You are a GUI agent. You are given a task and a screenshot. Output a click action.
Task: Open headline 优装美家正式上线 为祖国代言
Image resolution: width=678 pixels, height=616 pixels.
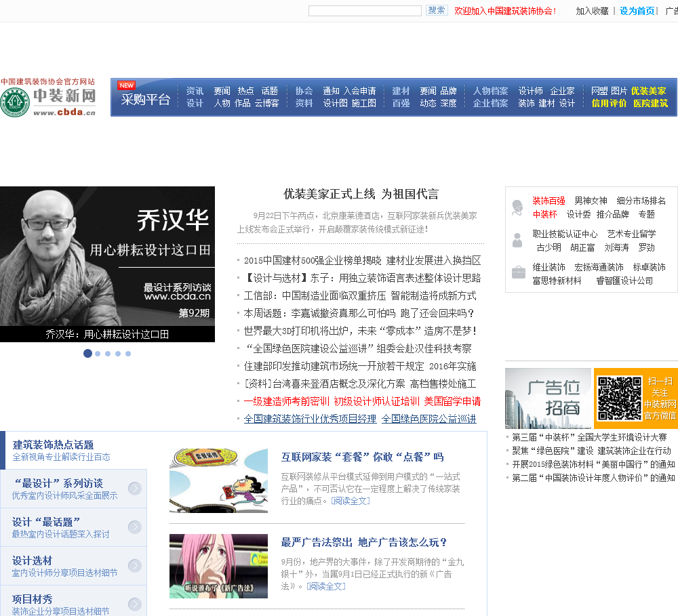[x=361, y=194]
